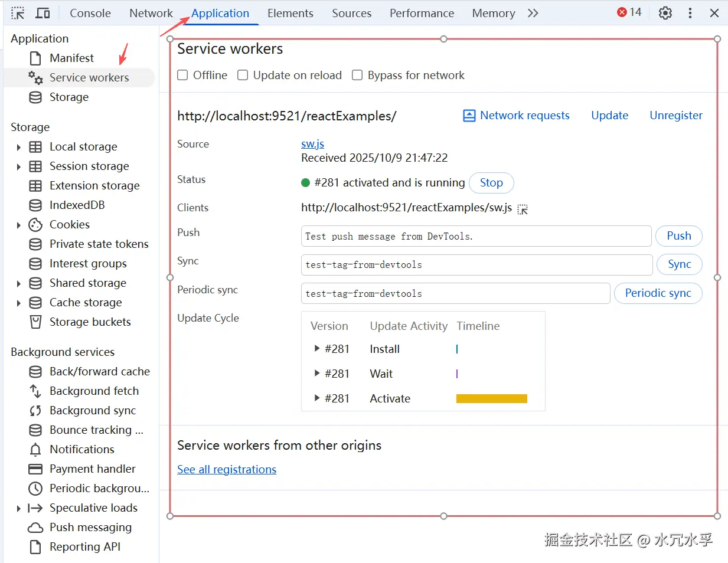Tick Bypass for network checkbox
The height and width of the screenshot is (563, 728).
pos(357,75)
